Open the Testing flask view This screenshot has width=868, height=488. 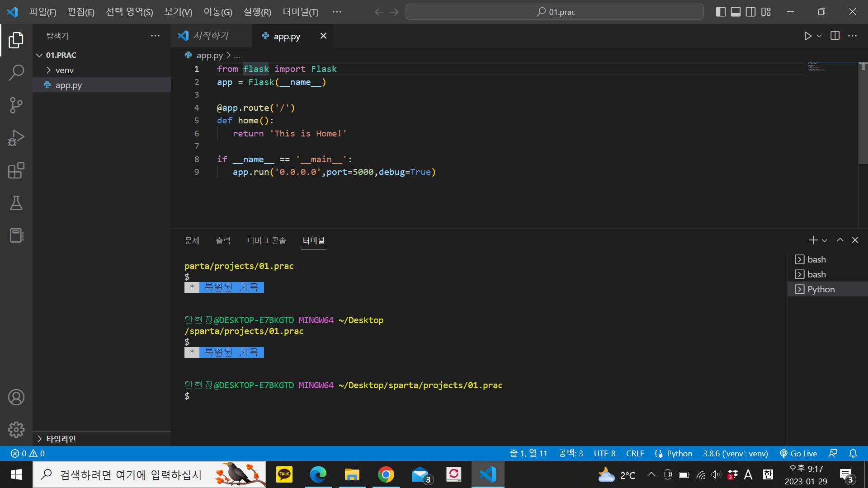coord(16,203)
